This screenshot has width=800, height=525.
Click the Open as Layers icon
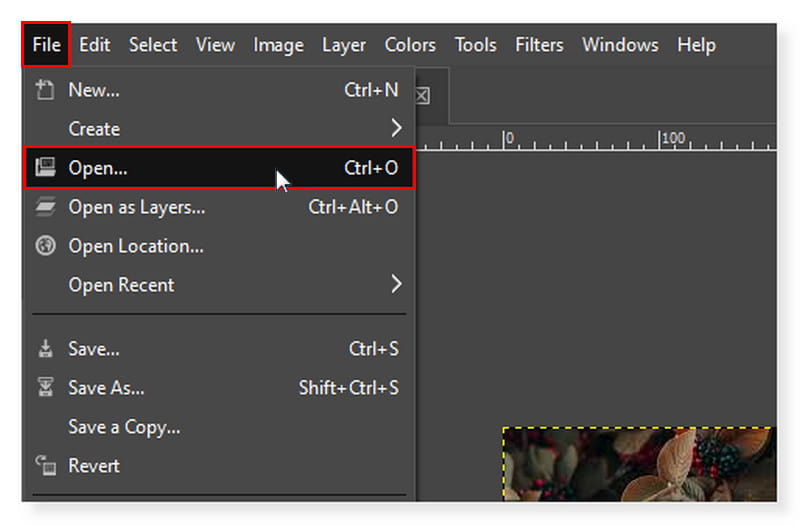[x=45, y=207]
